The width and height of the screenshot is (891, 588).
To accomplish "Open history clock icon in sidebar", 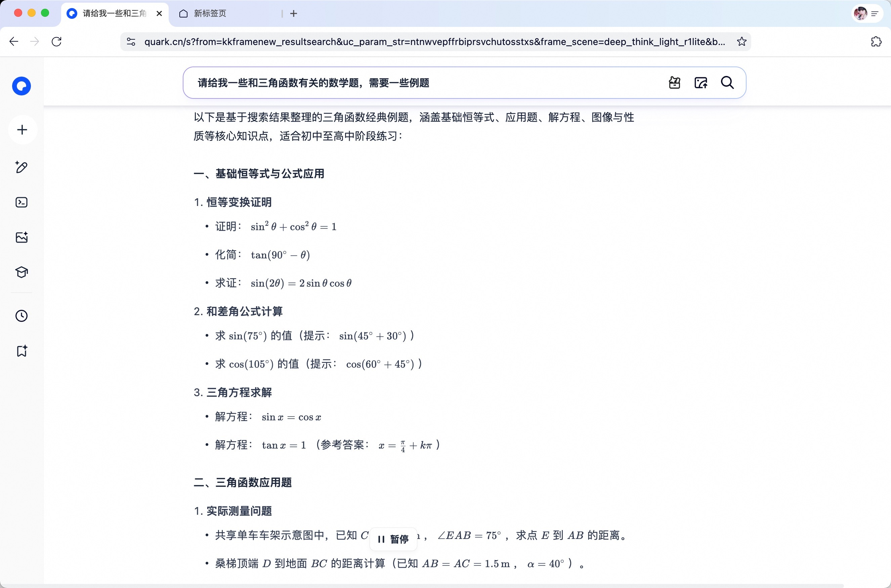I will pos(22,316).
